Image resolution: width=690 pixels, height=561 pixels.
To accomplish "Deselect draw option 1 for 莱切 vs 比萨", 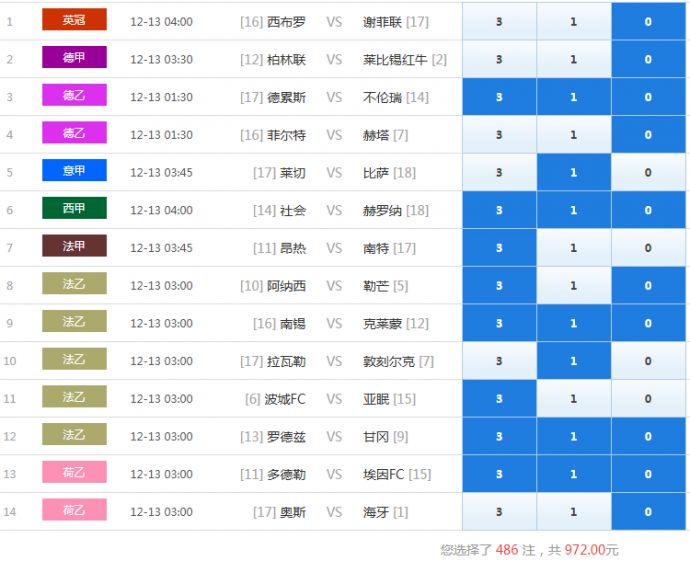I will (573, 172).
